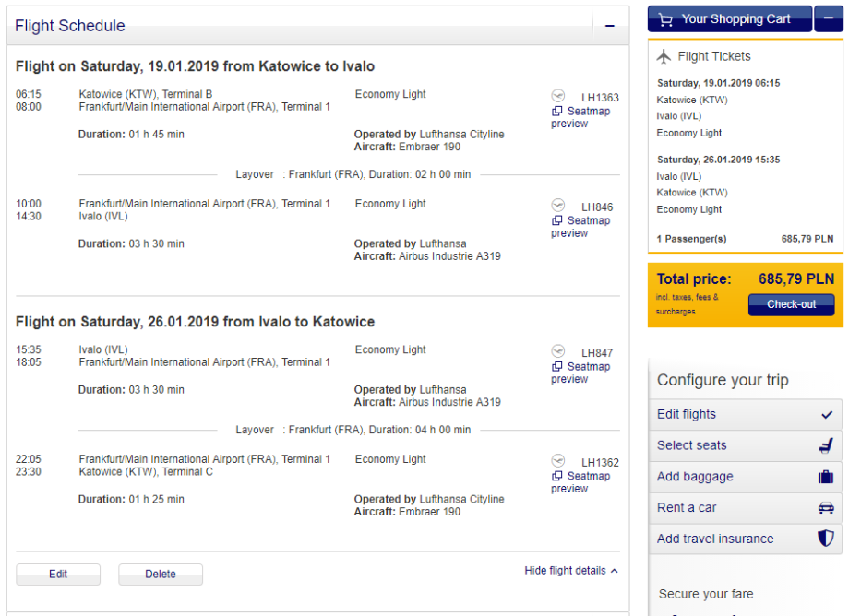Click the shield icon for travel insurance

[x=826, y=539]
